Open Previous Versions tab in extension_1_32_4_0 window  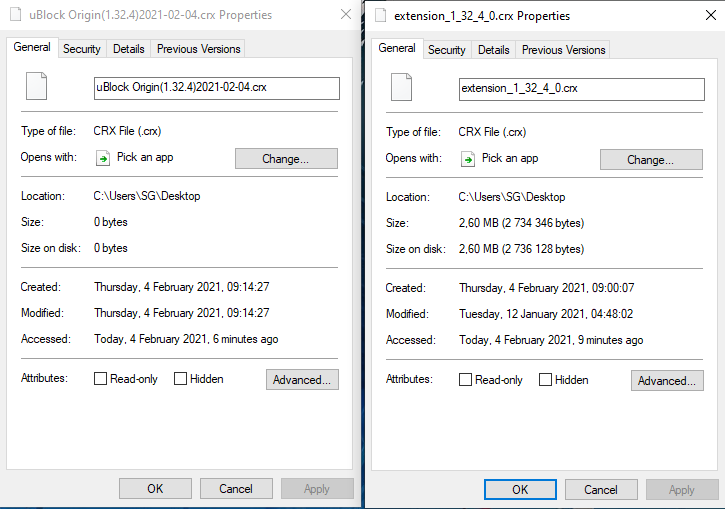[563, 50]
